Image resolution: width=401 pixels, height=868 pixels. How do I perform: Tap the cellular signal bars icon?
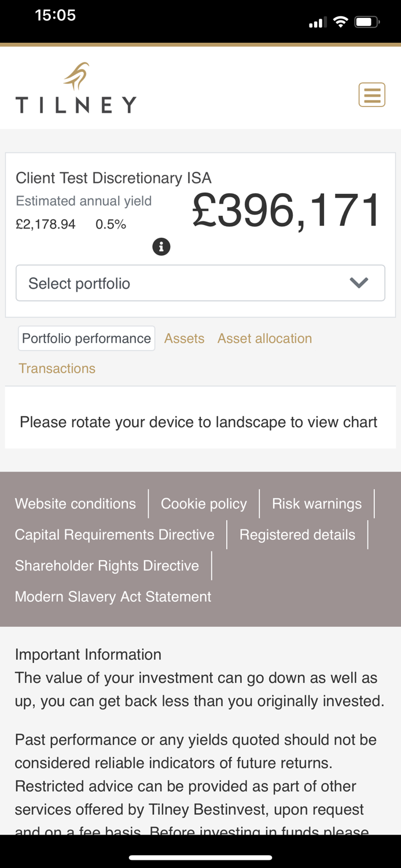point(315,23)
